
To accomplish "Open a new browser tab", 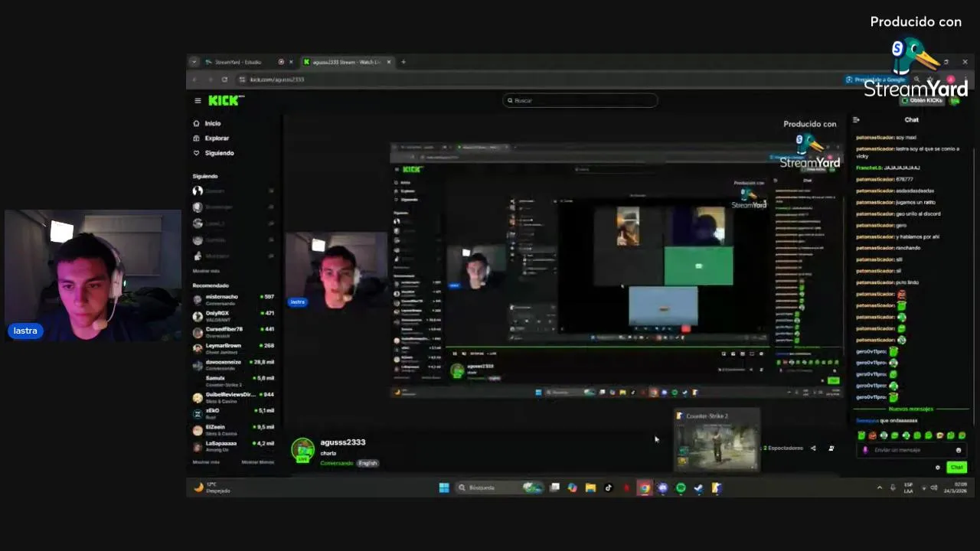I will pos(403,62).
